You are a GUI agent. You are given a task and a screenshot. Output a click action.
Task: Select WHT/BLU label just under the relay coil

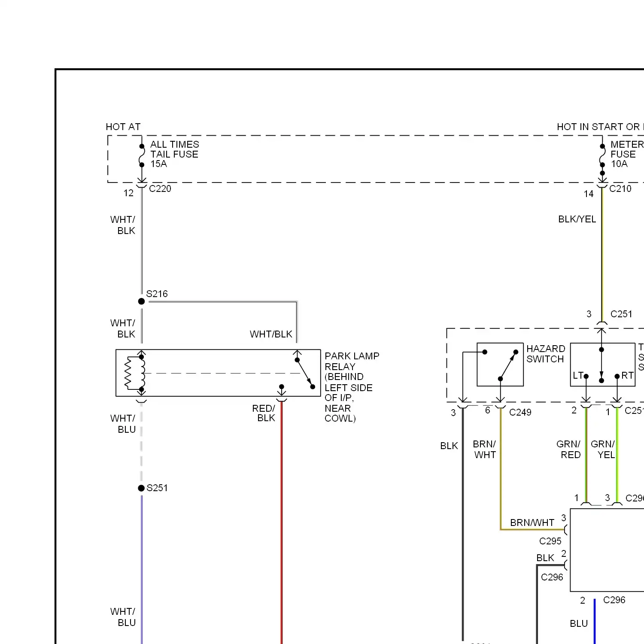click(x=123, y=424)
